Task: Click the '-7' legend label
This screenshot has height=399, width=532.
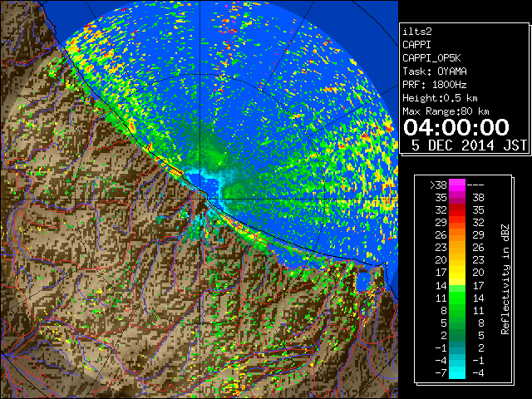Action: pyautogui.click(x=441, y=373)
